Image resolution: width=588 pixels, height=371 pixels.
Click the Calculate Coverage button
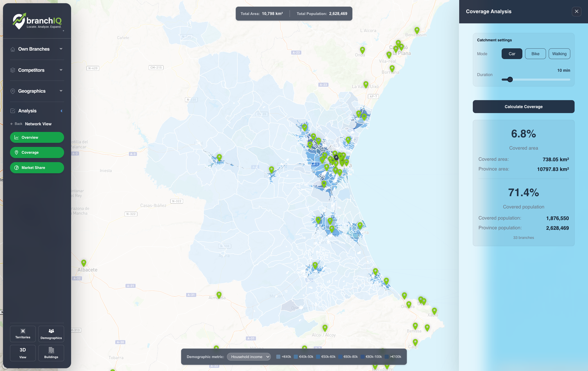click(523, 107)
